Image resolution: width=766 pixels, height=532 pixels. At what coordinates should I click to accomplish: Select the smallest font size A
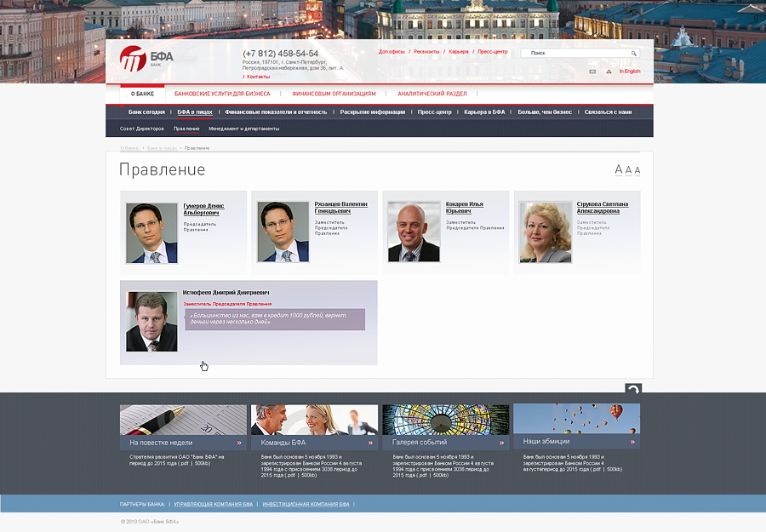point(637,170)
